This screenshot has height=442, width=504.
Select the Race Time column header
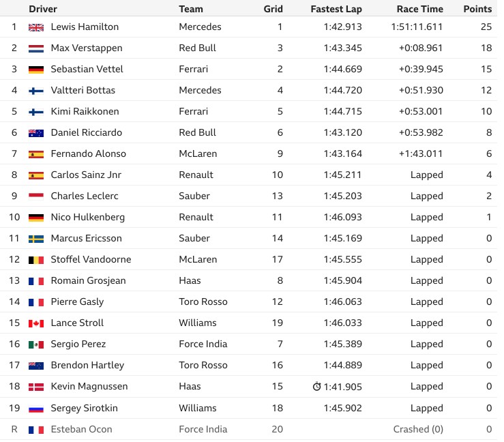coord(420,9)
